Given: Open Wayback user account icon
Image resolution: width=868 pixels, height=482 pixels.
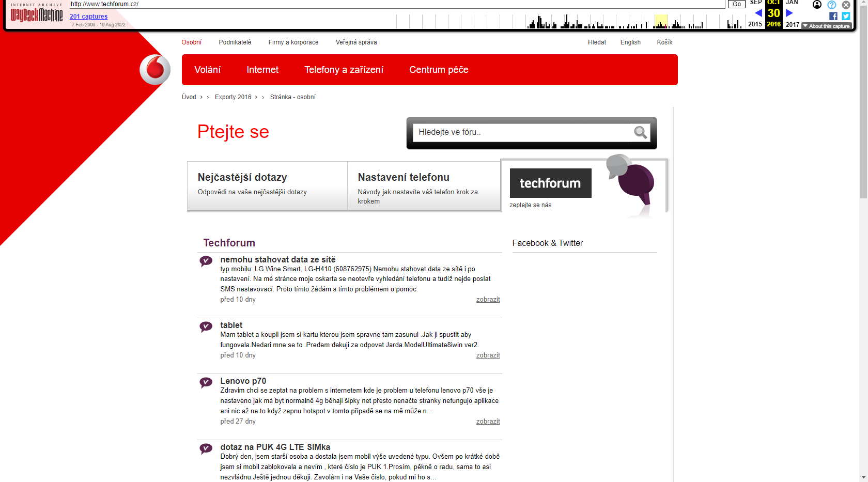Looking at the screenshot, I should click(817, 5).
